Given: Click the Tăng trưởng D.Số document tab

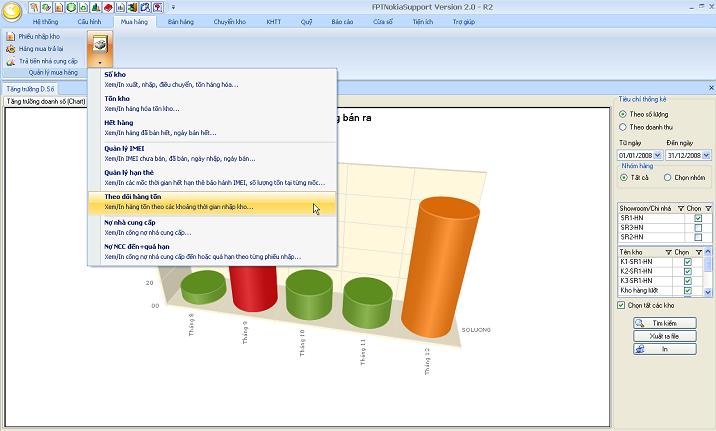Looking at the screenshot, I should 30,89.
